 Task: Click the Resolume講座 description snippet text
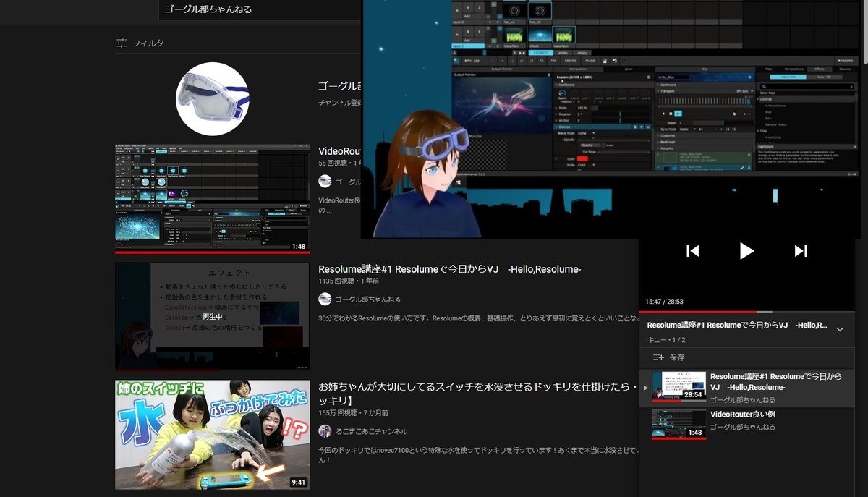tap(478, 319)
